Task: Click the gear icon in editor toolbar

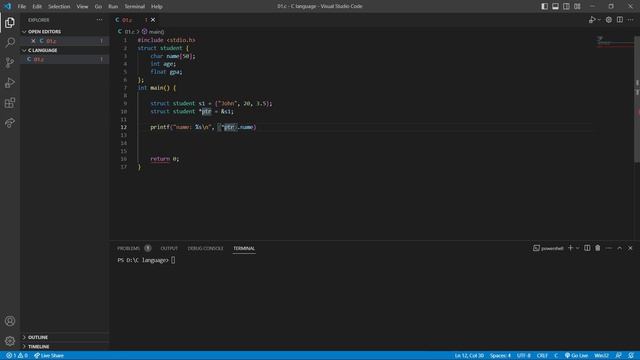Action: [x=609, y=20]
